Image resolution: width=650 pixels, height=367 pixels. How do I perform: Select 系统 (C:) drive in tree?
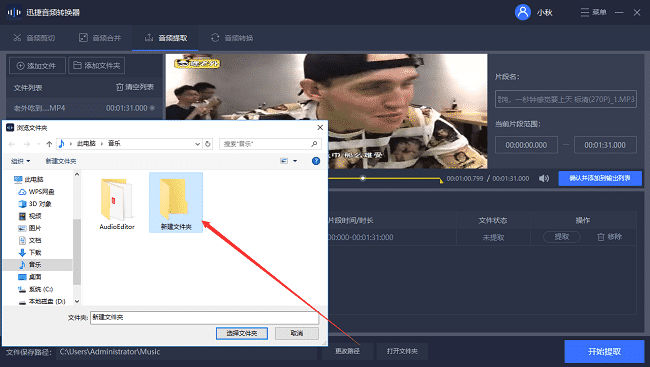[x=36, y=289]
